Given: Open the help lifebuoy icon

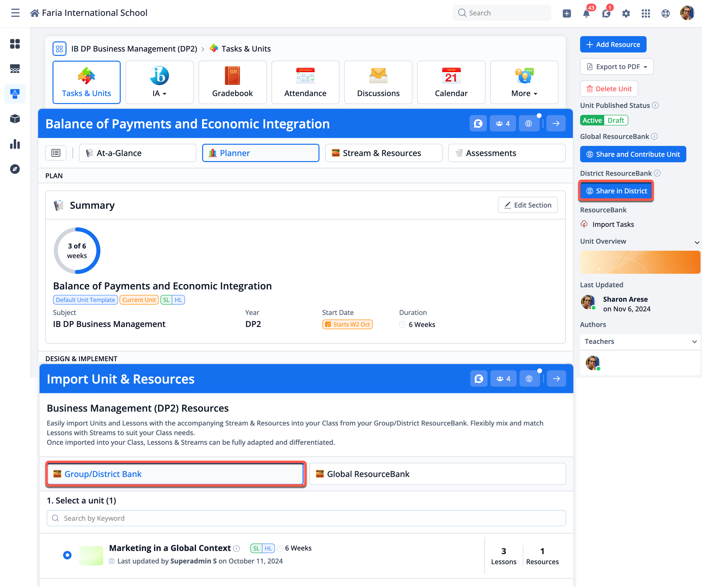Looking at the screenshot, I should coord(666,13).
